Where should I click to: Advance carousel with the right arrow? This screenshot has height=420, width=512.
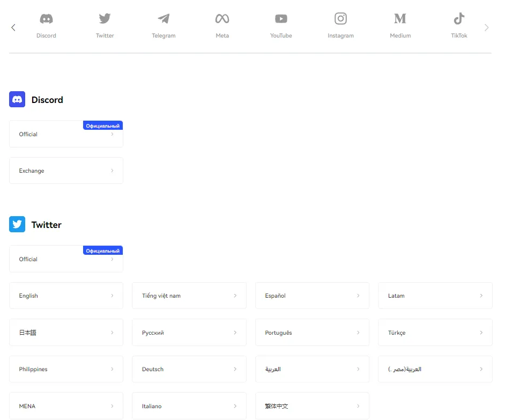486,28
